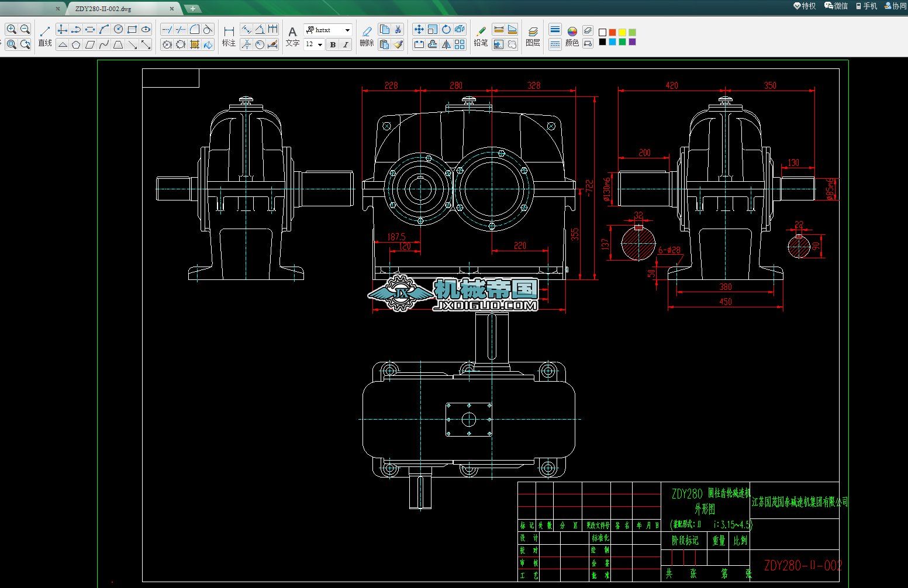This screenshot has height=588, width=908.
Task: Choose the pentagon polygon tool
Action: [x=76, y=44]
